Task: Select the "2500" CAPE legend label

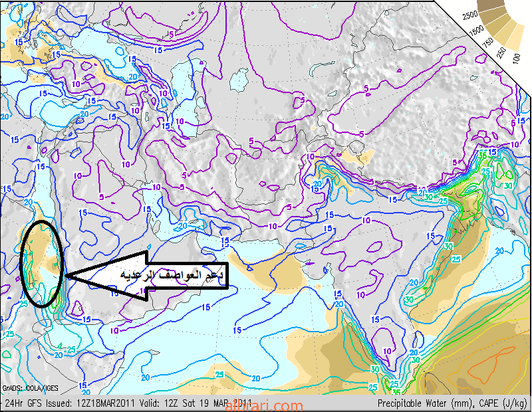Action: pos(470,15)
